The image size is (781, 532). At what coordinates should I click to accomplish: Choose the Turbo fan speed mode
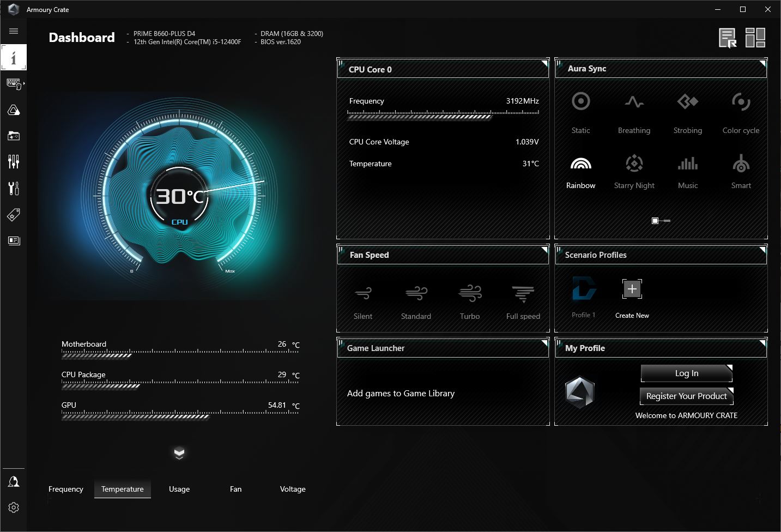(x=469, y=301)
